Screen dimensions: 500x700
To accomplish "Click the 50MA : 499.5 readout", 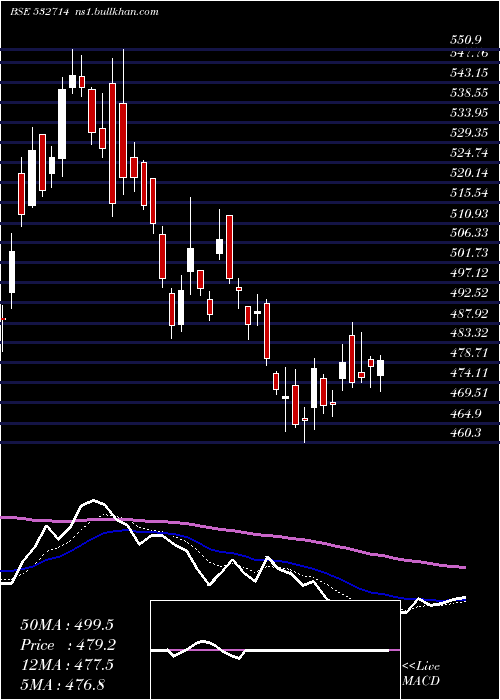I will coord(67,625).
